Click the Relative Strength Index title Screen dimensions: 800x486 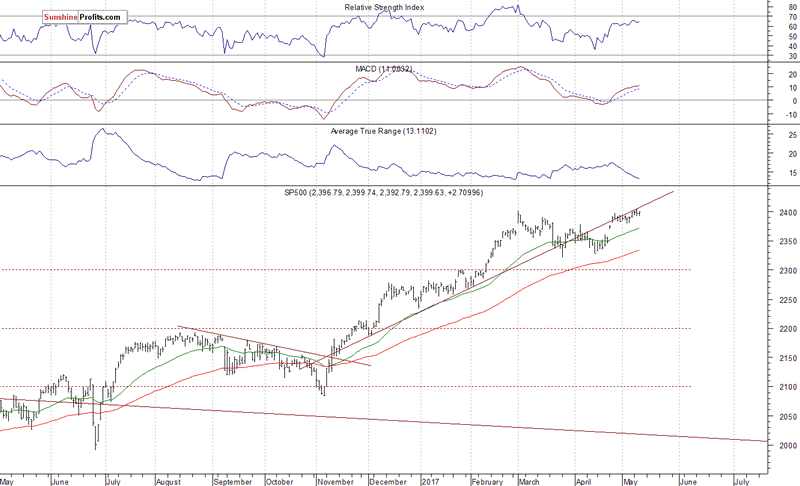384,7
